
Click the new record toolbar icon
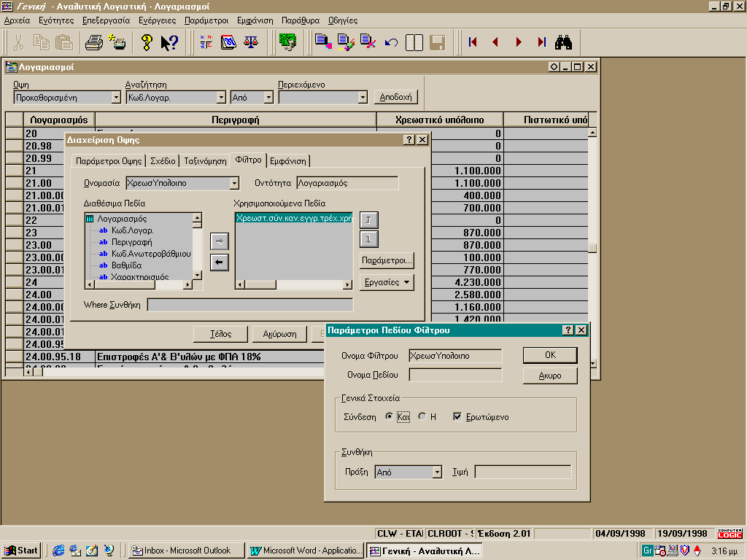323,42
